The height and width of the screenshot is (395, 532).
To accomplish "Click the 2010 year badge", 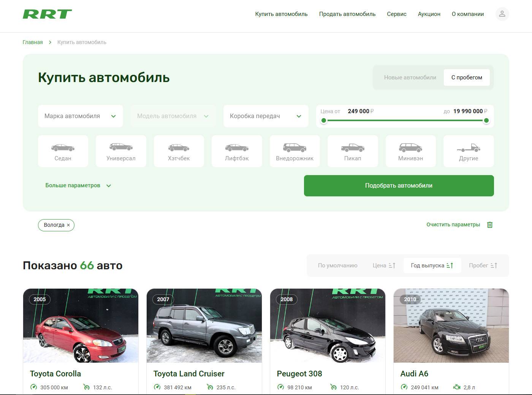I will click(x=410, y=299).
